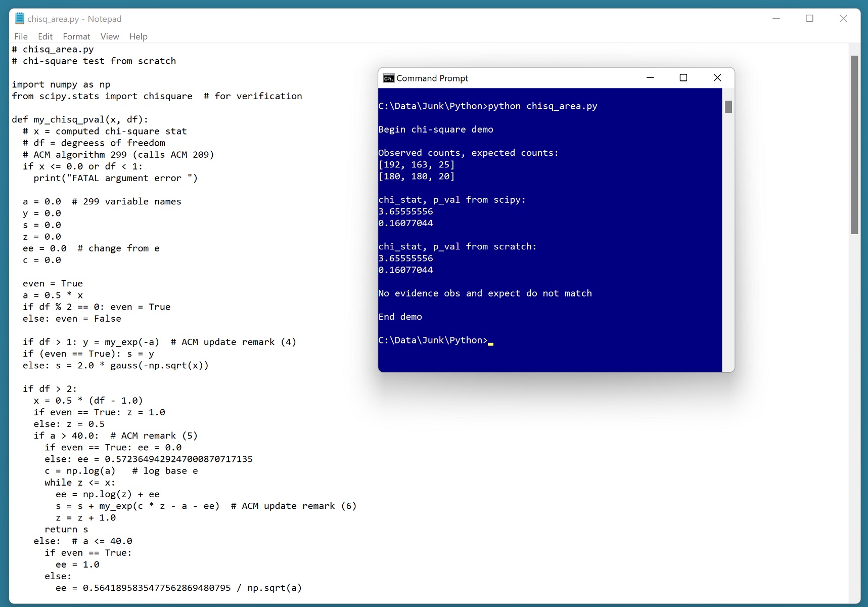Screen dimensions: 868x607
Task: Open the Edit menu
Action: [45, 36]
